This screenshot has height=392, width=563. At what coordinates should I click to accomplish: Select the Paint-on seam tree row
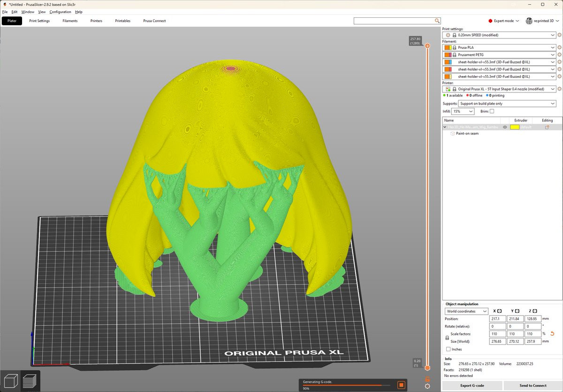point(502,134)
